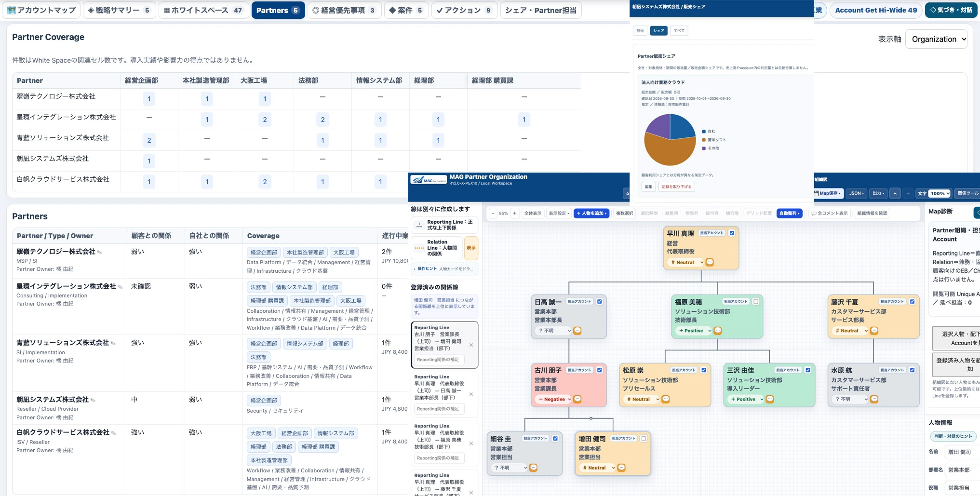Screen dimensions: 980x496
Task: Click the undo arrow in org chart toolbar
Action: click(x=895, y=193)
